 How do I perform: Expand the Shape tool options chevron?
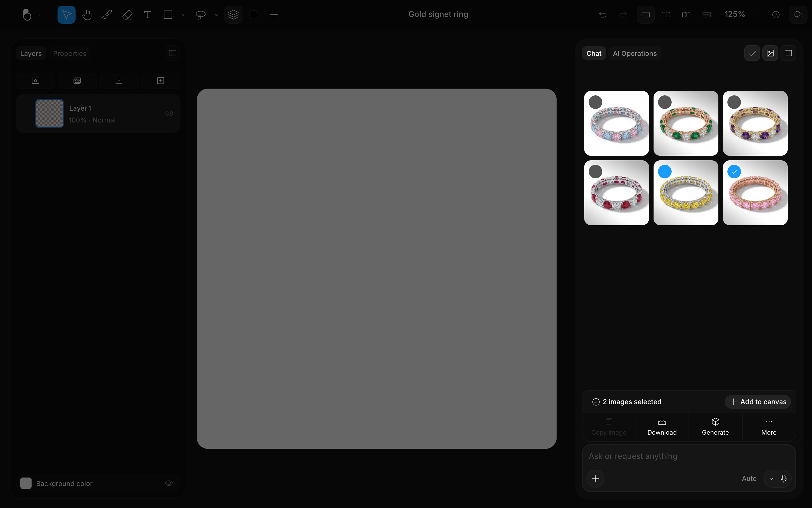tap(184, 15)
